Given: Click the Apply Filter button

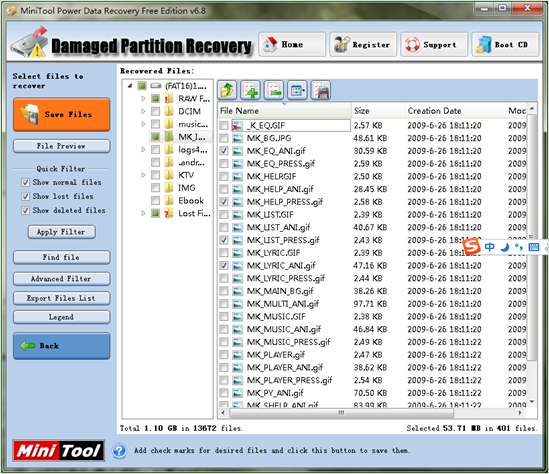Looking at the screenshot, I should coord(62,232).
